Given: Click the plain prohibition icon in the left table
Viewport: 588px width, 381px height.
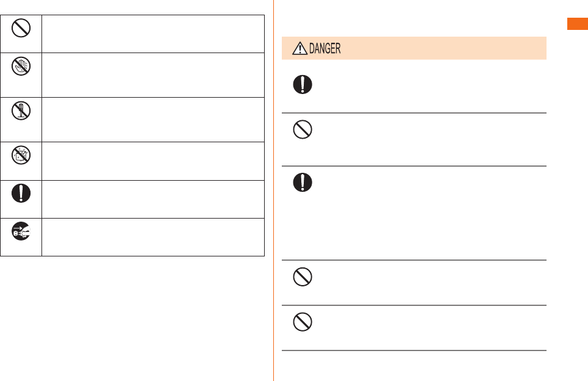Looking at the screenshot, I should 21,28.
